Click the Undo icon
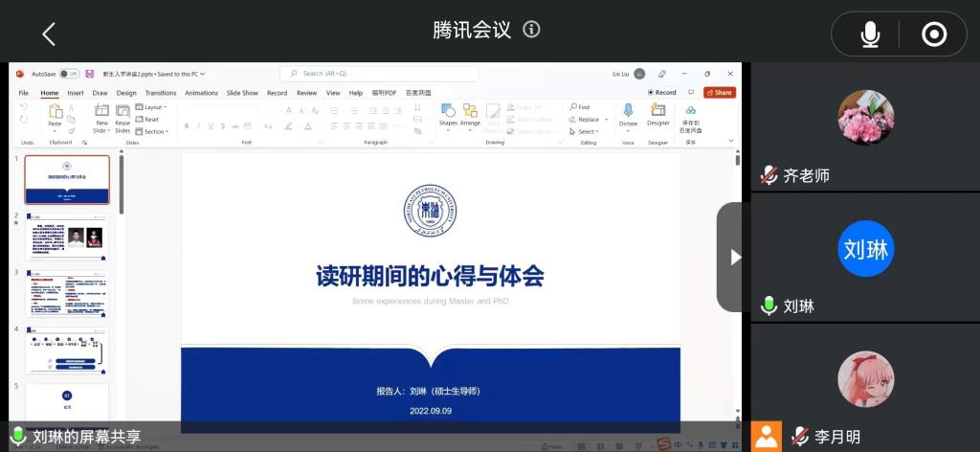980x452 pixels. coord(24,107)
